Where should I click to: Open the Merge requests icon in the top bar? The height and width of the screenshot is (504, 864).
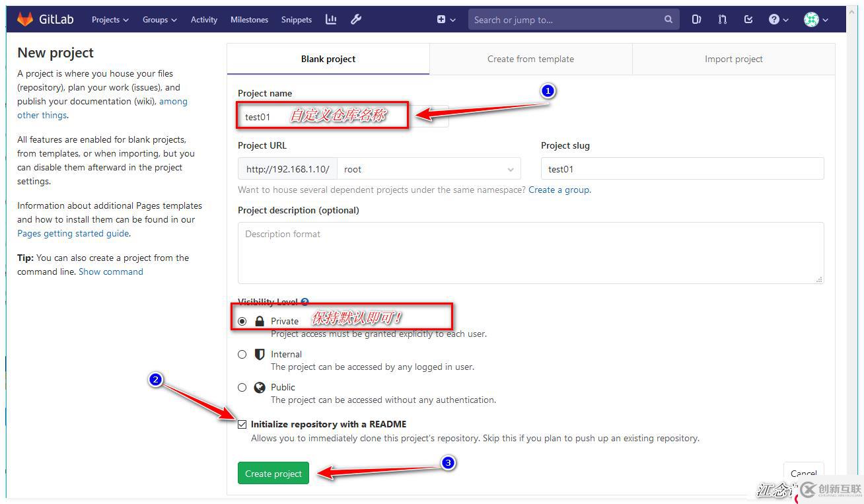click(722, 20)
